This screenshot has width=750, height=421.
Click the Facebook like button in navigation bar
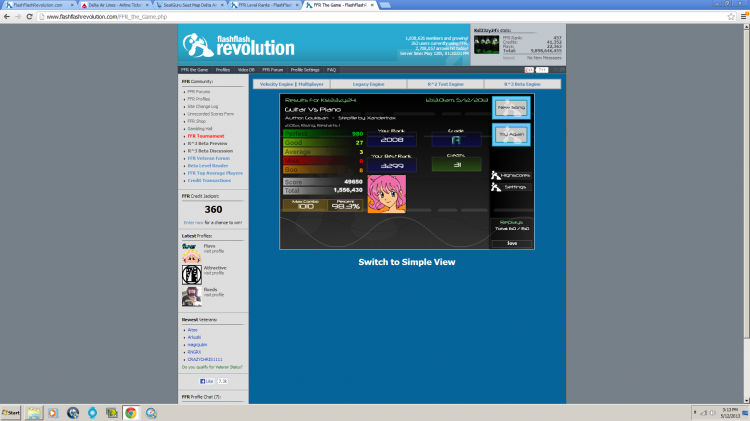(x=529, y=70)
